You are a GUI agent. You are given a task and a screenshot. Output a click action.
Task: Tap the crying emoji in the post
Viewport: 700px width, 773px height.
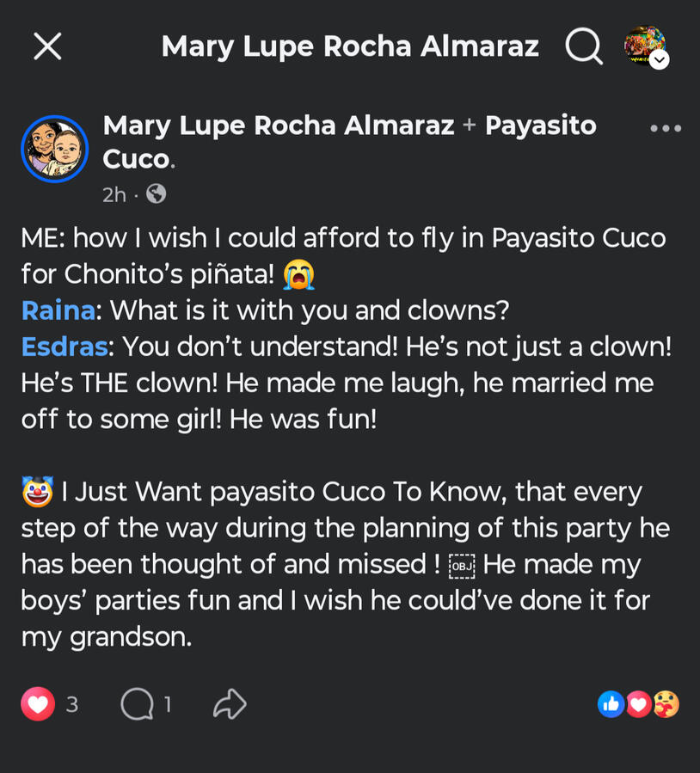(x=298, y=275)
